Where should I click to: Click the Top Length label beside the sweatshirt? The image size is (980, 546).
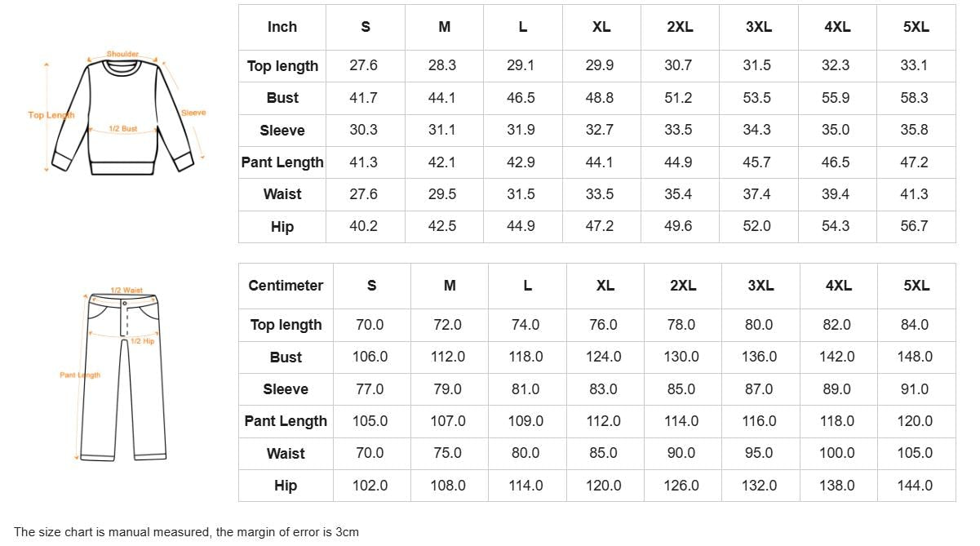51,115
